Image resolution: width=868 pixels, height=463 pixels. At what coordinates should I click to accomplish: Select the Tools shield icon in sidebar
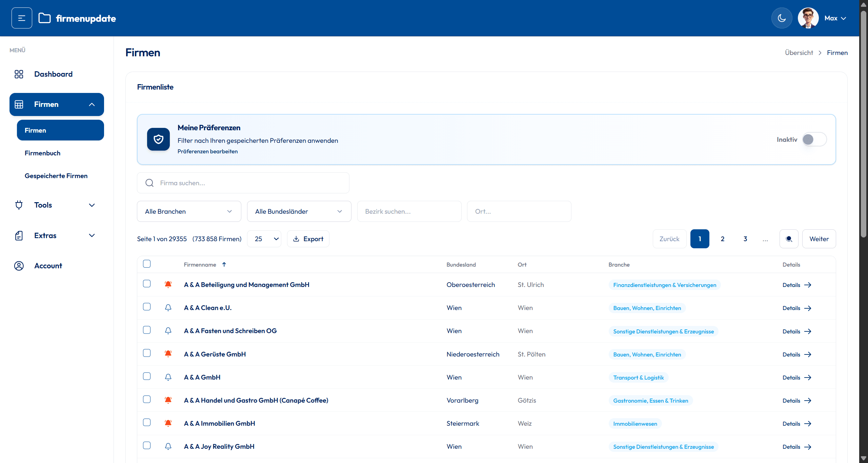(19, 205)
